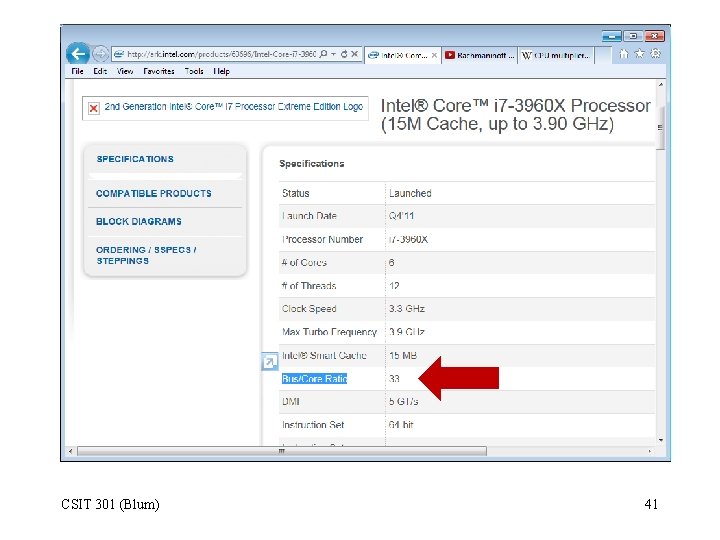Click the Instruction Set label
720x540 pixels.
313,425
